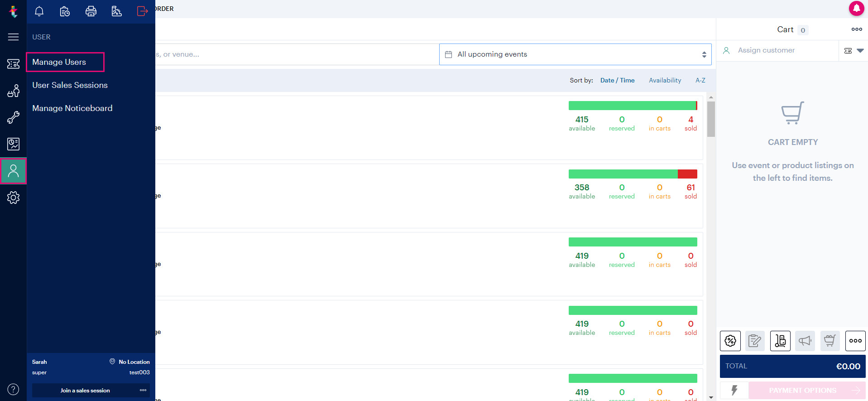Image resolution: width=868 pixels, height=401 pixels.
Task: Click the test003 label
Action: click(139, 372)
